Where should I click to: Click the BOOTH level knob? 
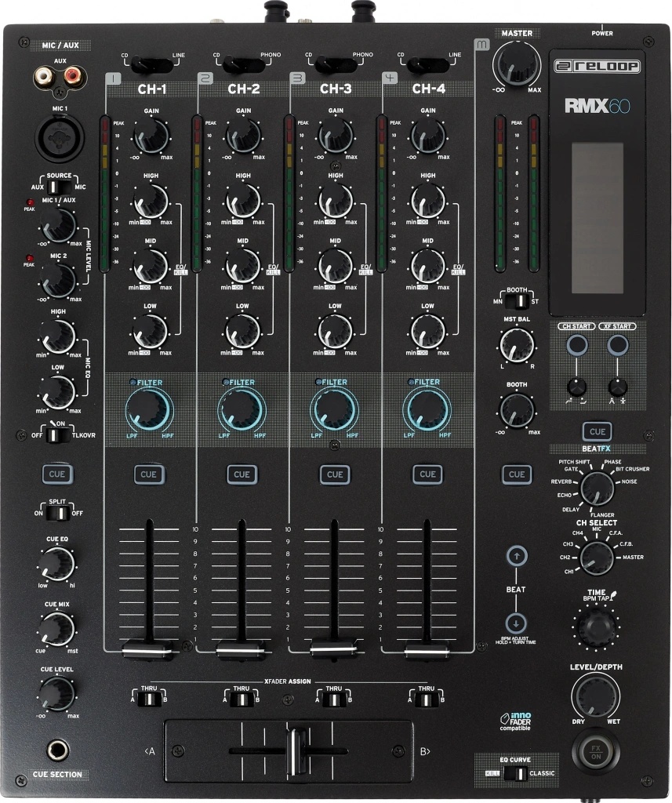tap(517, 410)
